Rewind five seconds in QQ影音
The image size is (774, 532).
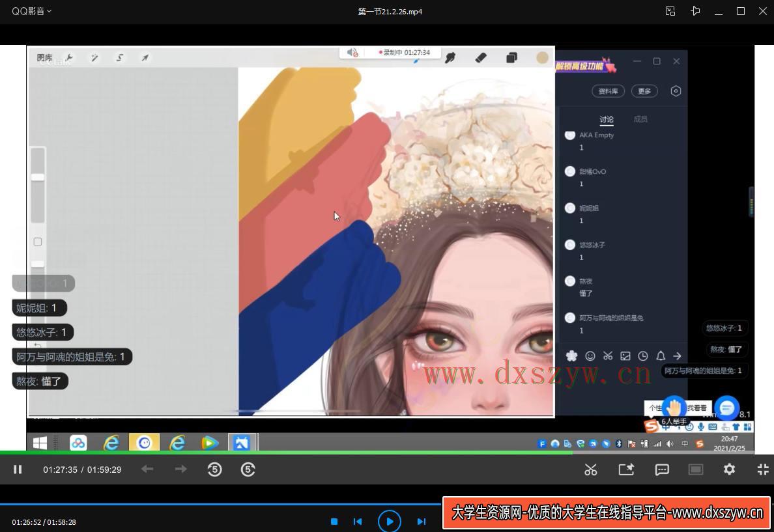click(215, 469)
